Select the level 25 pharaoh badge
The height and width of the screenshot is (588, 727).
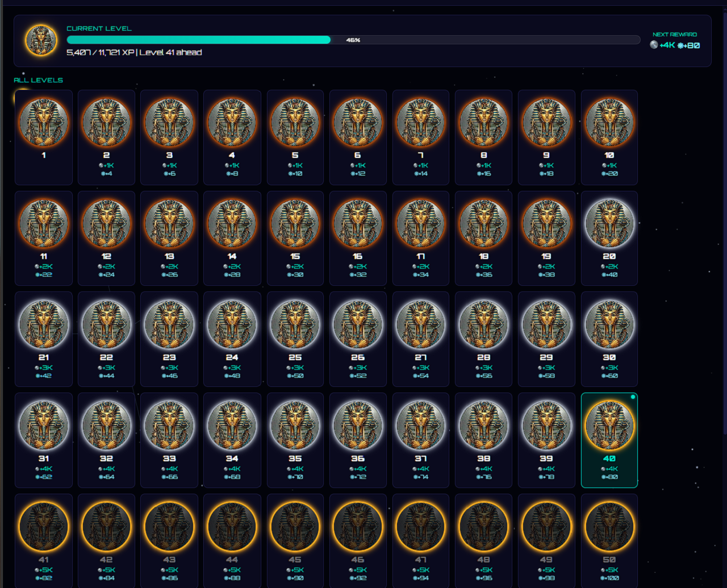295,325
